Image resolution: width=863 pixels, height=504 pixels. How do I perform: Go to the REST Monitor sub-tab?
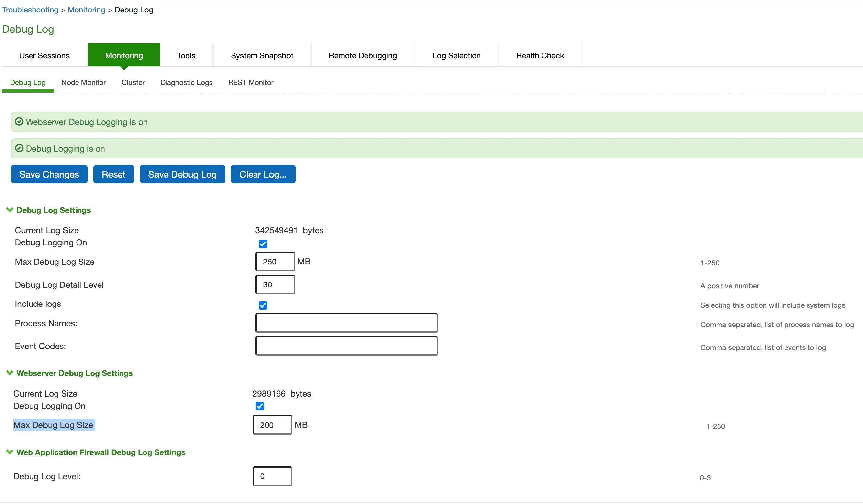coord(251,82)
